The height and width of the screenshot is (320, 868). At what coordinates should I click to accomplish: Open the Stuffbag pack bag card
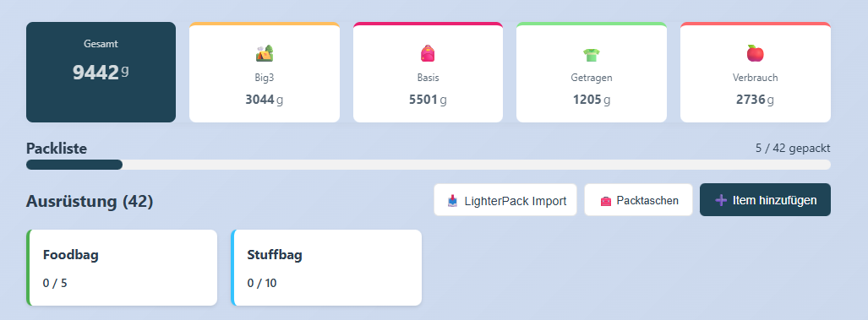[326, 268]
